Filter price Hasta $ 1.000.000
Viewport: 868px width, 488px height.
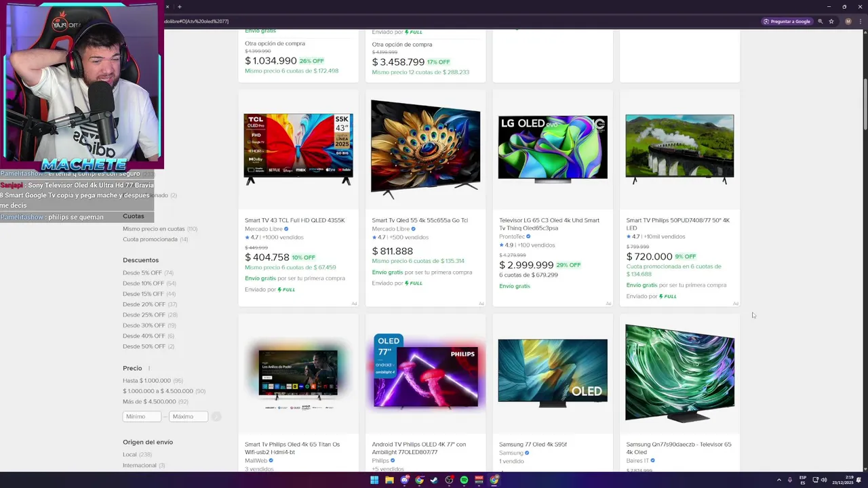click(153, 381)
